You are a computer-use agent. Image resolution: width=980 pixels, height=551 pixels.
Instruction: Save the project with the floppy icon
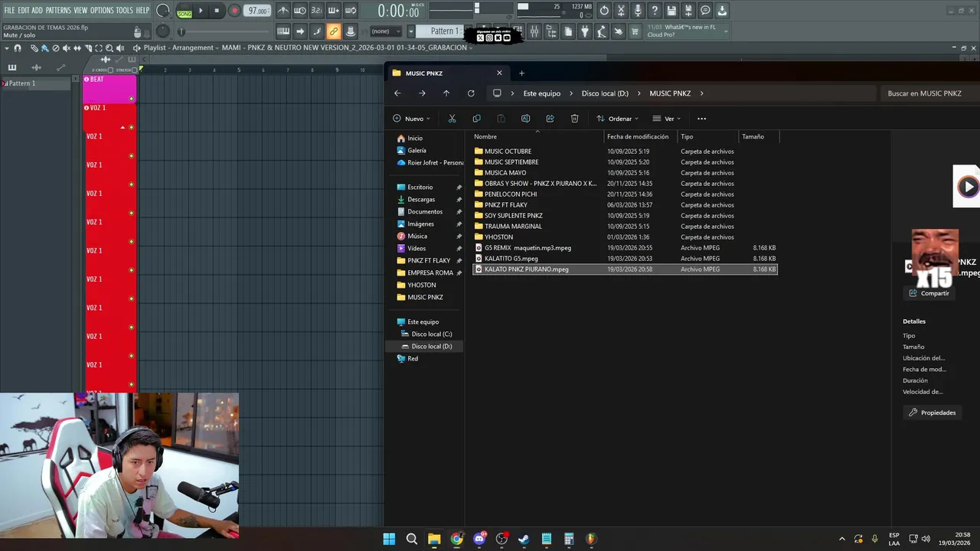click(x=671, y=11)
